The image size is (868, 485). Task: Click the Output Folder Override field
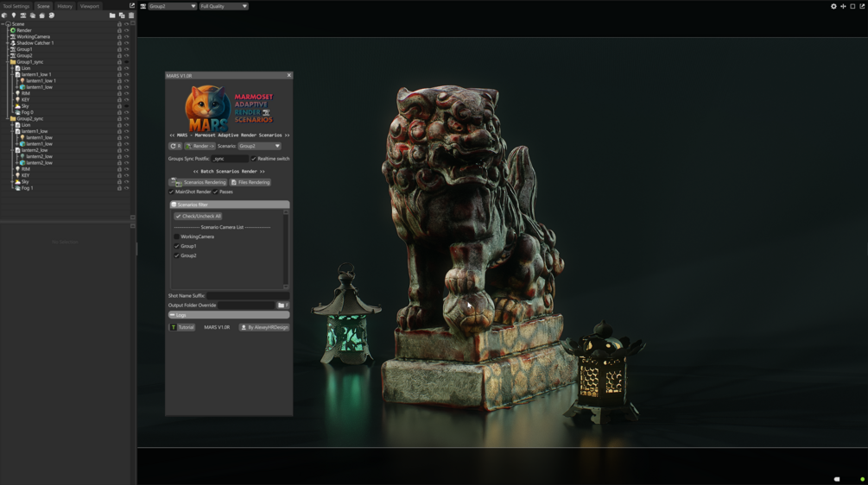pyautogui.click(x=246, y=305)
